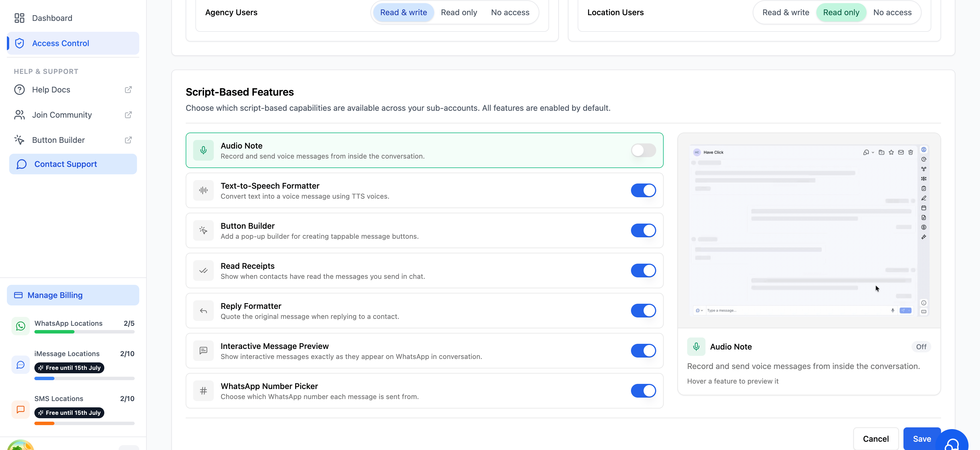Disable the Text-to-Speech Formatter toggle

coord(643,190)
